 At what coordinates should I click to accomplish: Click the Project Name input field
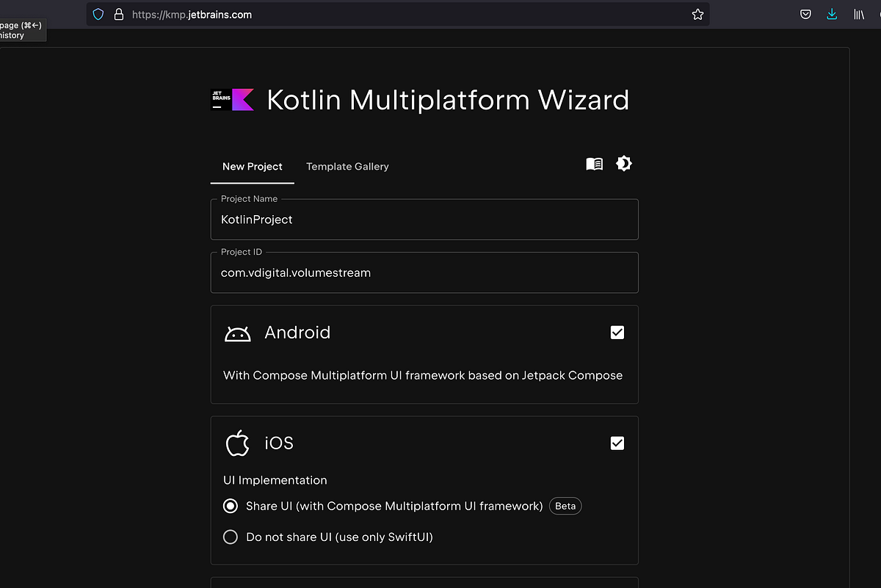tap(424, 219)
